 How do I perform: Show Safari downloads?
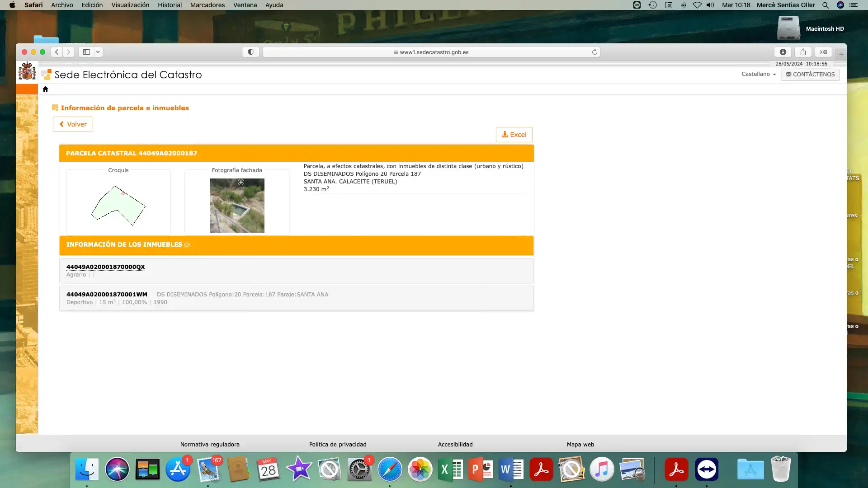pyautogui.click(x=783, y=52)
